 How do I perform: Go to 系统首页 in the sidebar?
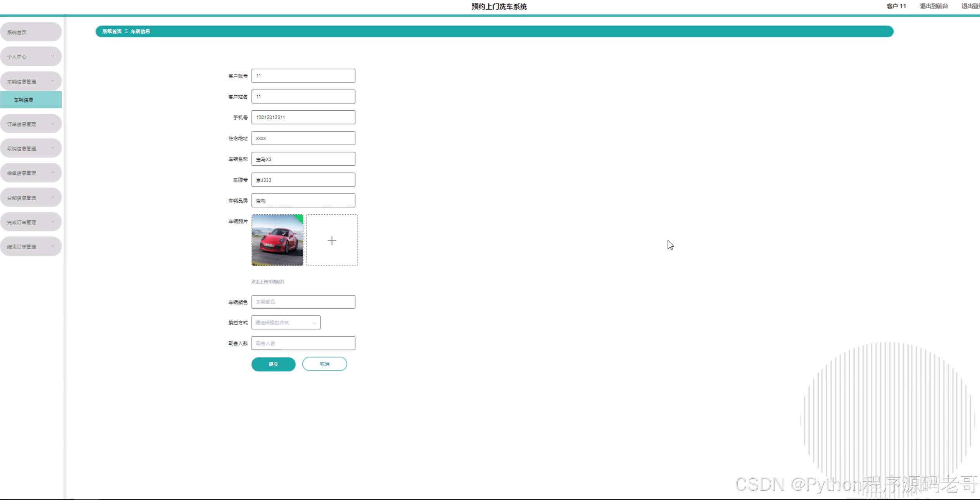point(31,32)
